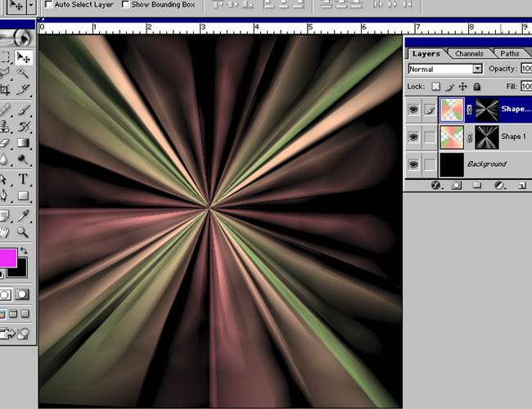
Task: Create a new layer set folder
Action: point(477,185)
